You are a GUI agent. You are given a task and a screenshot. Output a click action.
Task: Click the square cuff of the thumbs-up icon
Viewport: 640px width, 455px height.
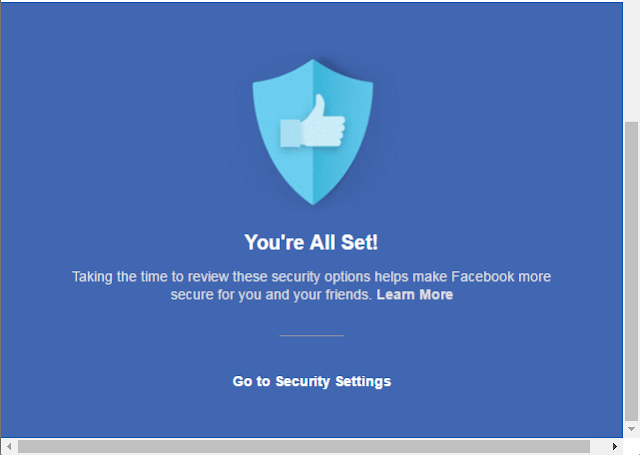(x=291, y=133)
